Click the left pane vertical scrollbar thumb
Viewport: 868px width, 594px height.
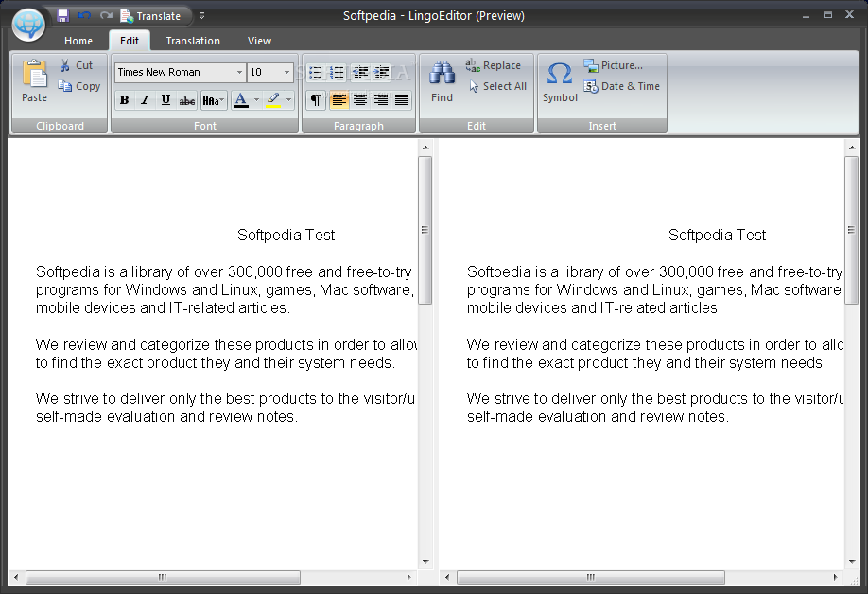425,230
